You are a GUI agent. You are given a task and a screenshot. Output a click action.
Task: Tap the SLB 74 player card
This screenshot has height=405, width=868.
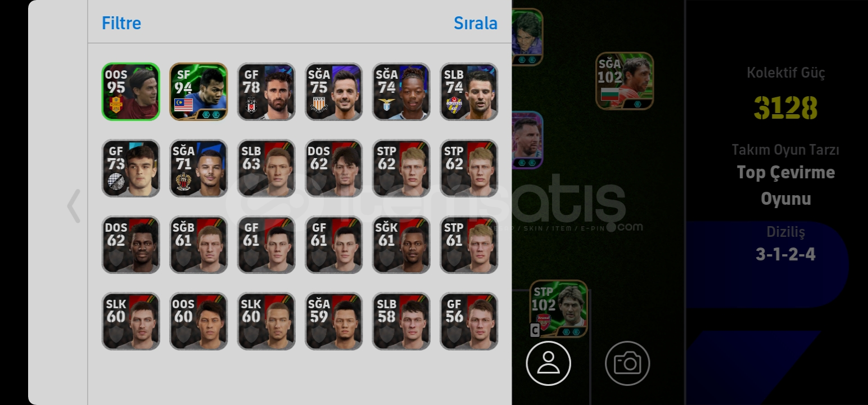(469, 92)
